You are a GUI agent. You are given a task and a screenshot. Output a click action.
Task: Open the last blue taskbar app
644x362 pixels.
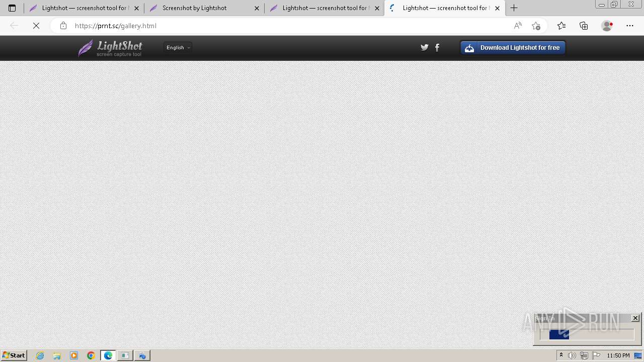coord(142,355)
